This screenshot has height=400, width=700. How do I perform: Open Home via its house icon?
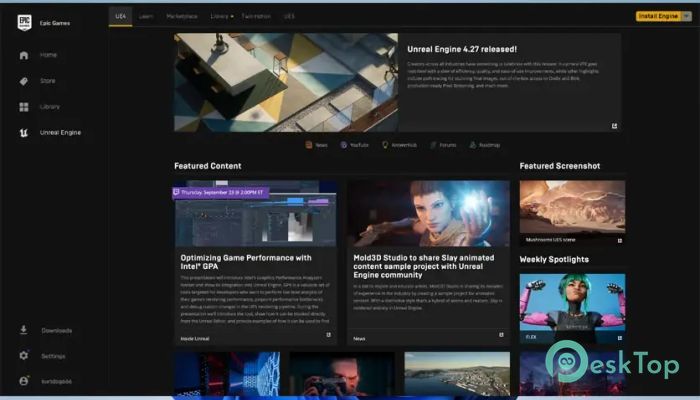tap(24, 55)
